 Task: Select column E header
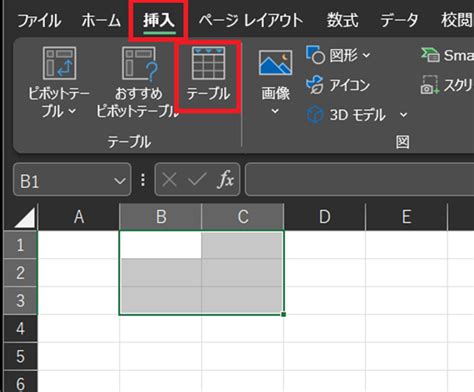click(406, 217)
